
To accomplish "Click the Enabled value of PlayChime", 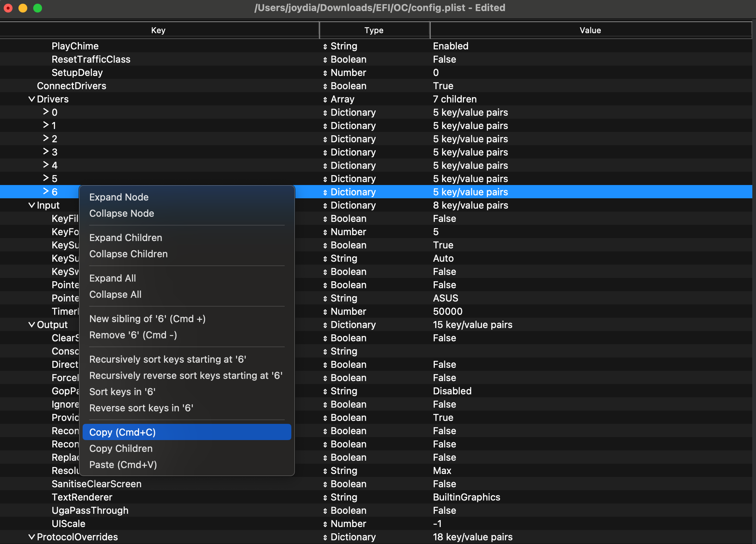I will point(451,46).
